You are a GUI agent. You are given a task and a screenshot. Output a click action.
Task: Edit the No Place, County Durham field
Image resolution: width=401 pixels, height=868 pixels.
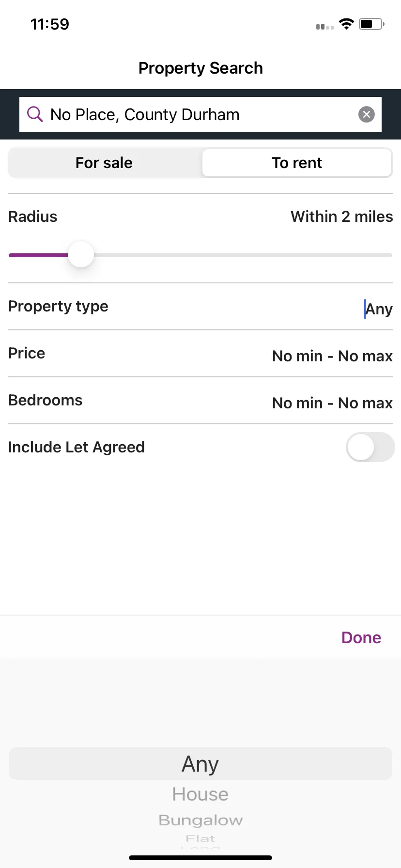pos(200,114)
